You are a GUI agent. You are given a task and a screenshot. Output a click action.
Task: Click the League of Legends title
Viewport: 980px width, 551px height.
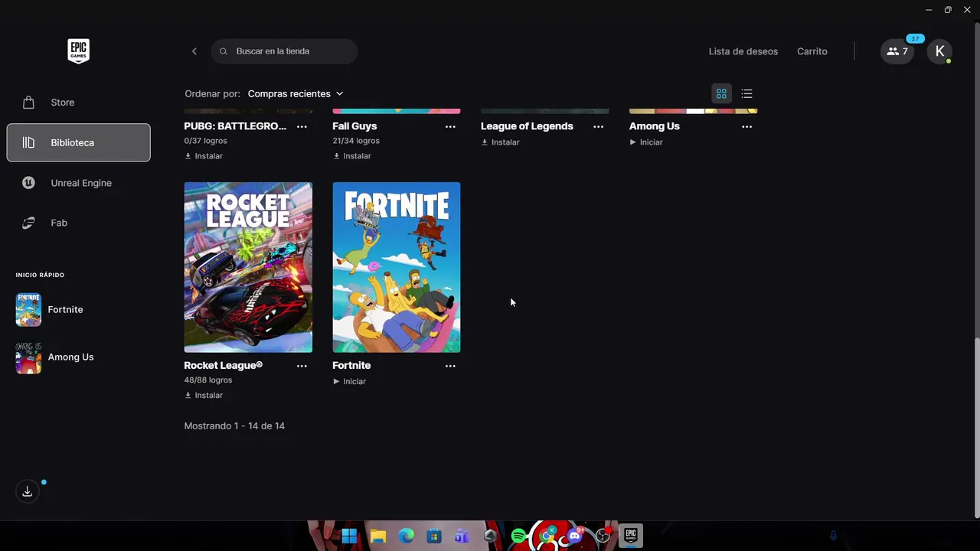527,126
